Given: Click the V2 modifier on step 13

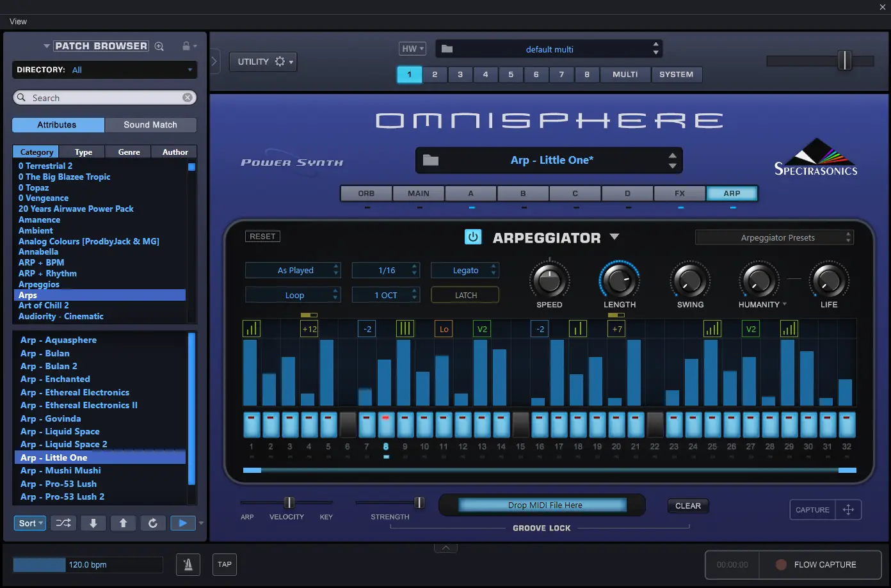Looking at the screenshot, I should [x=482, y=329].
